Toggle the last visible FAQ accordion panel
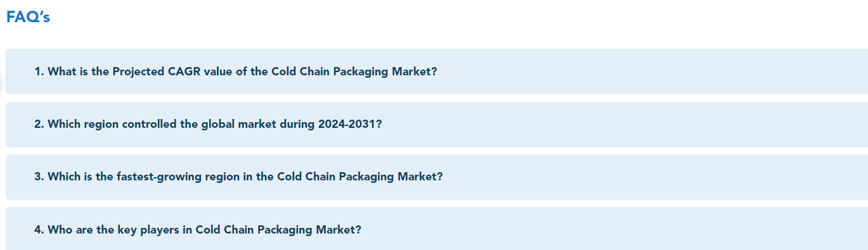Viewport: 868px width, 250px height. click(437, 228)
